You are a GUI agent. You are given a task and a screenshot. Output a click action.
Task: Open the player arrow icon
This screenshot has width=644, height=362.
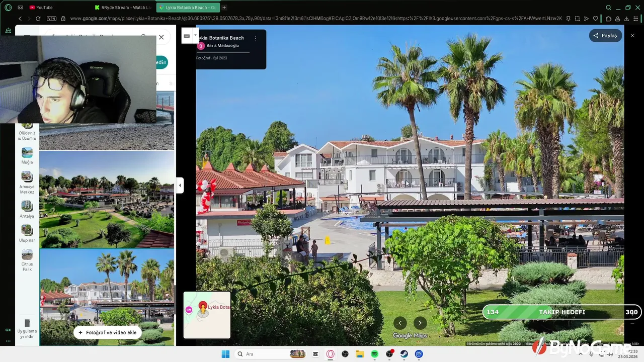(586, 19)
